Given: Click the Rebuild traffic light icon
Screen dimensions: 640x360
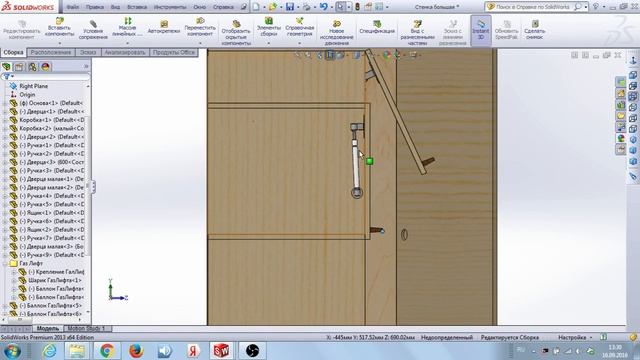Looking at the screenshot, I should tap(357, 7).
